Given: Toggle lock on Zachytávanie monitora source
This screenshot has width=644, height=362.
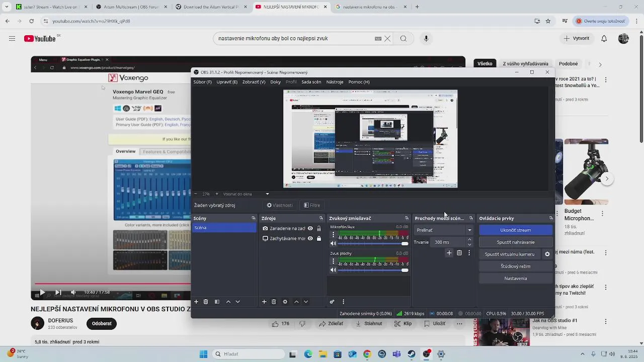Looking at the screenshot, I should coord(318,238).
